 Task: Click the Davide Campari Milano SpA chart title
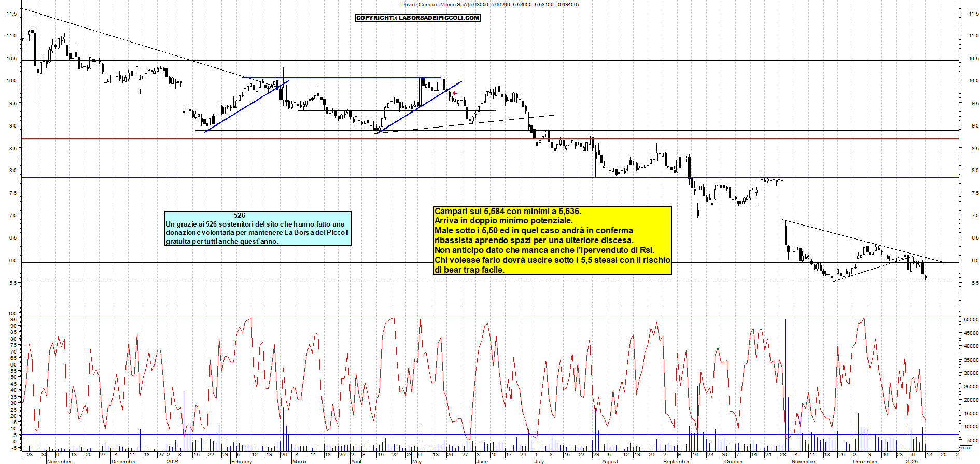[490, 4]
